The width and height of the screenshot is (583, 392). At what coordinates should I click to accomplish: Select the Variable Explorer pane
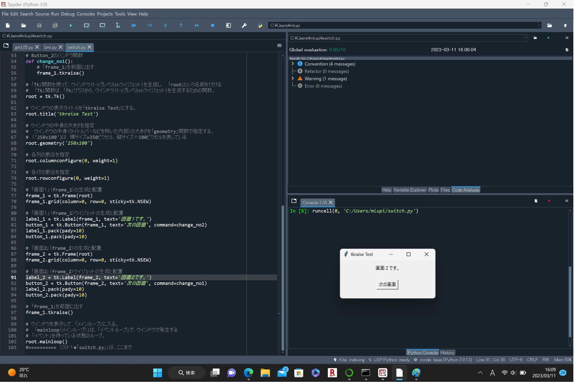[409, 190]
